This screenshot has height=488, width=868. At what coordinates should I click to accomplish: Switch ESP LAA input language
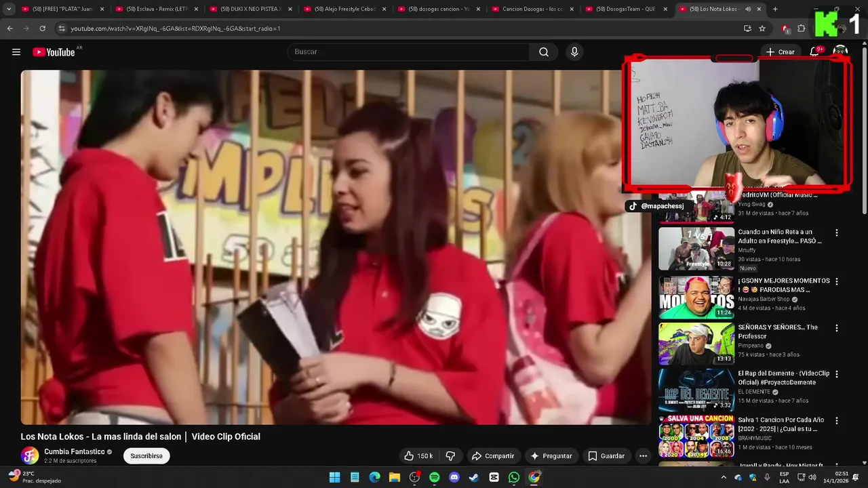click(784, 477)
